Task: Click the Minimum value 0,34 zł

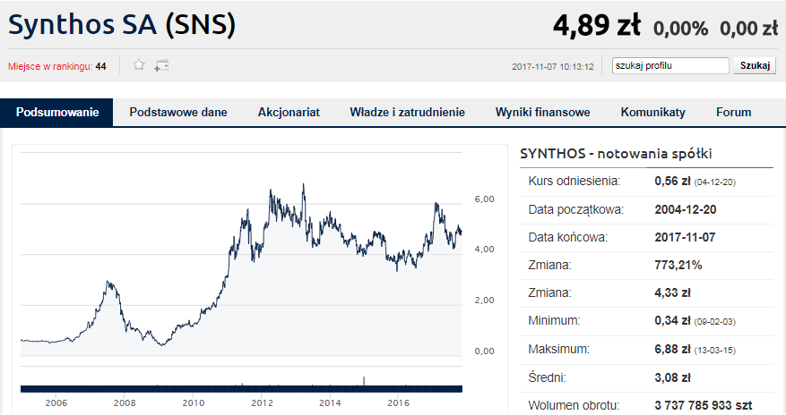Action: point(672,320)
